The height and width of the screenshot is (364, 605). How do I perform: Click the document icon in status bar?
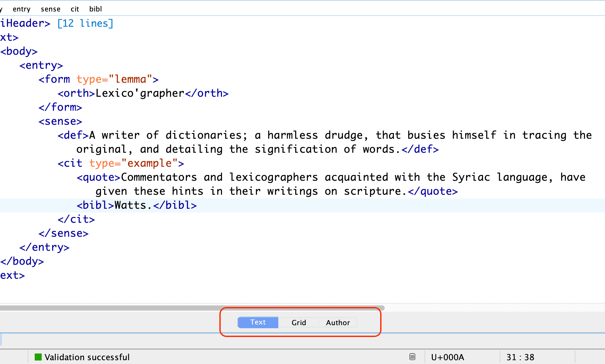[412, 357]
